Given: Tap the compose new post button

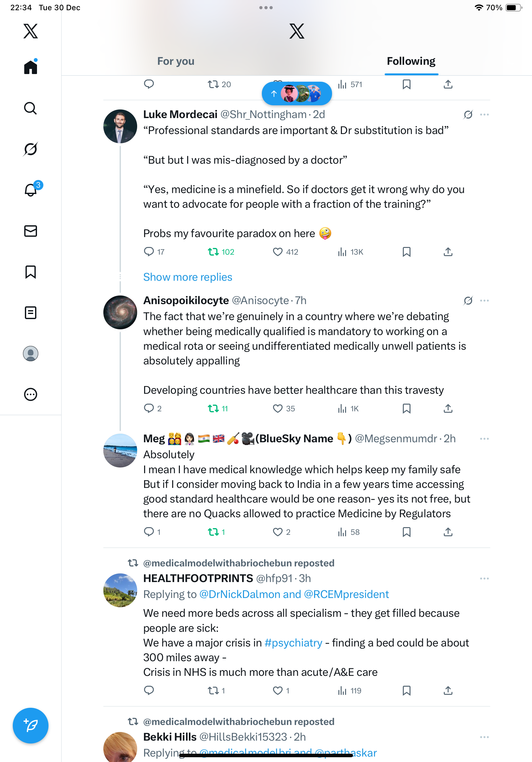Looking at the screenshot, I should pyautogui.click(x=31, y=726).
